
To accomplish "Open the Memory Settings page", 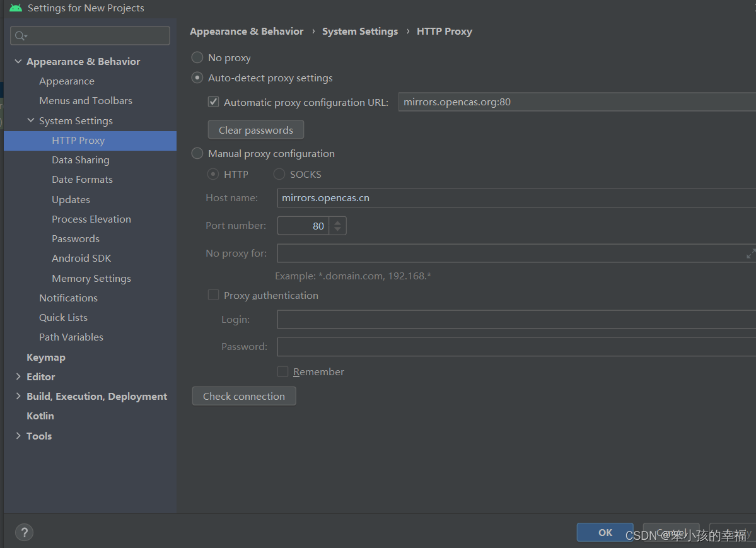I will click(91, 278).
